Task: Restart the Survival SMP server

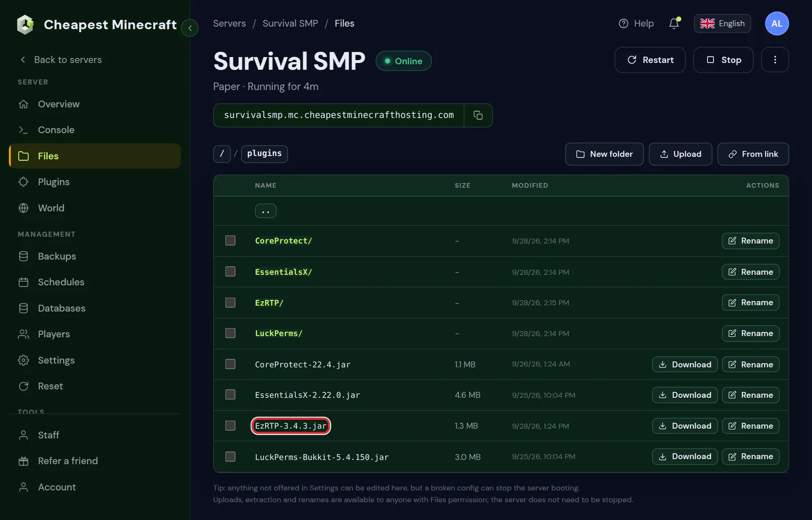Action: click(x=650, y=60)
